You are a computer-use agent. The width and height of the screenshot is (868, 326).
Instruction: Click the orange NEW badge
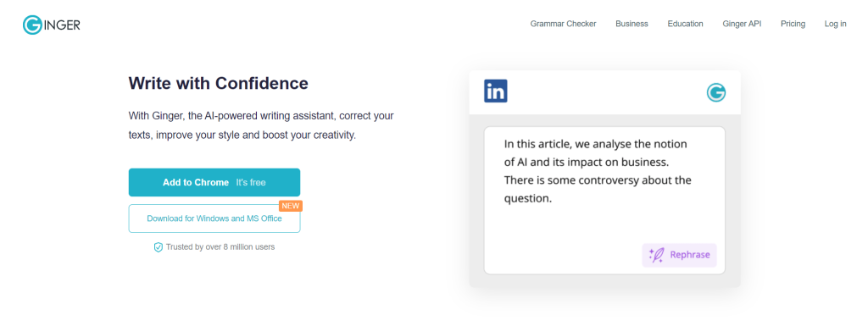291,206
